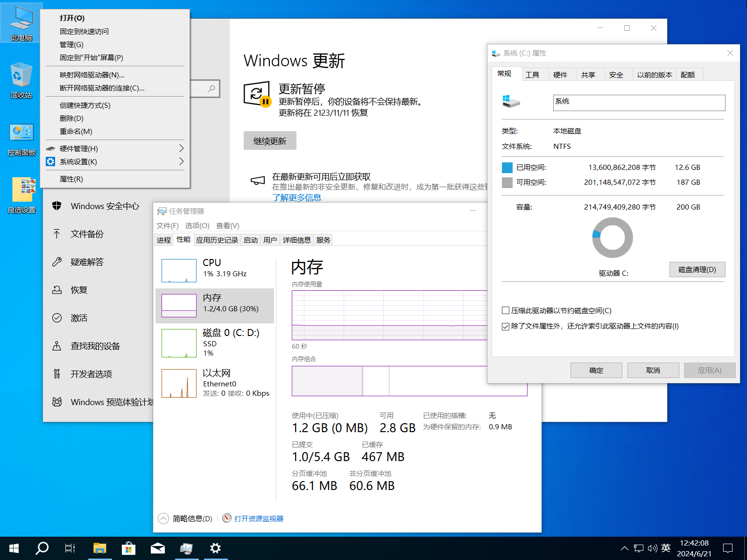Click the drive C: usage donut chart

click(x=613, y=238)
